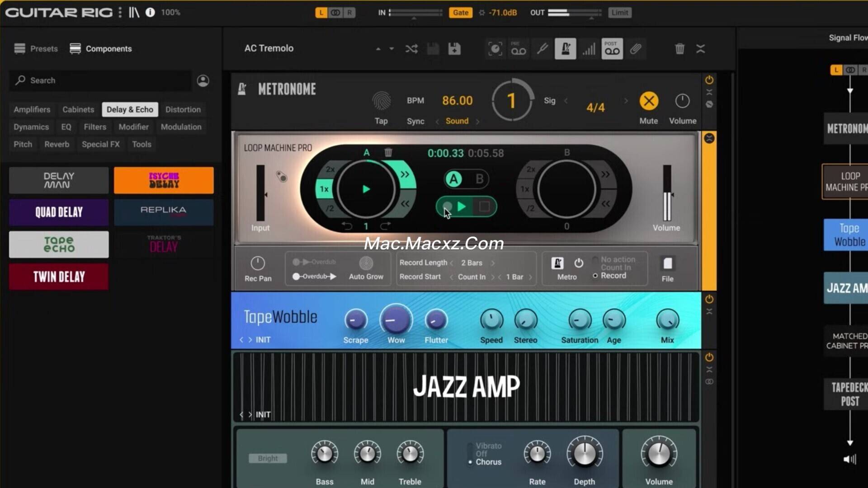Image resolution: width=868 pixels, height=488 pixels.
Task: Select the Reverb category
Action: tap(57, 145)
